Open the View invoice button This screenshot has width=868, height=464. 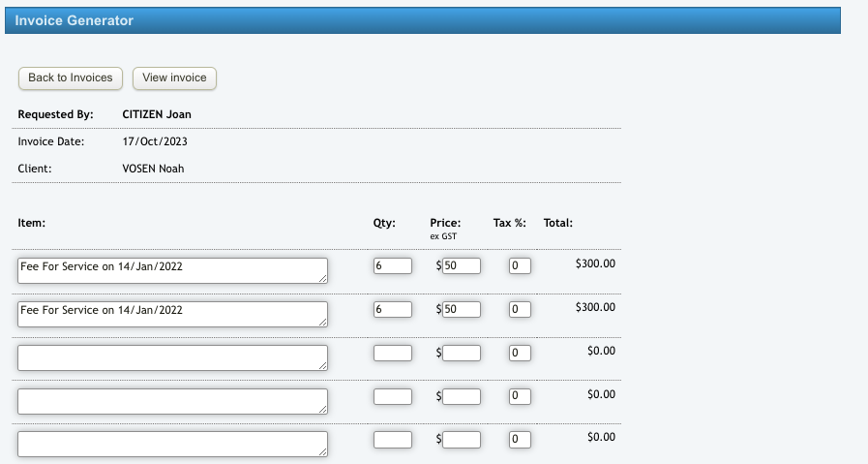point(174,78)
